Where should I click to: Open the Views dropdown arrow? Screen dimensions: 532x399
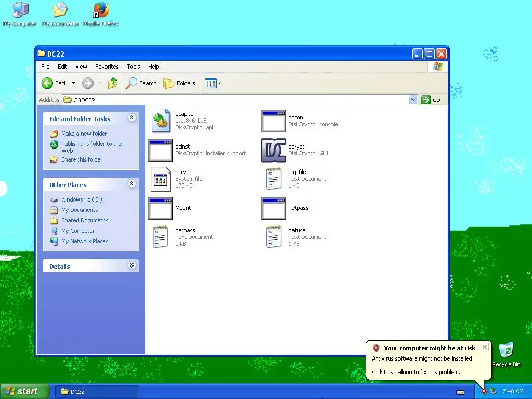(220, 83)
